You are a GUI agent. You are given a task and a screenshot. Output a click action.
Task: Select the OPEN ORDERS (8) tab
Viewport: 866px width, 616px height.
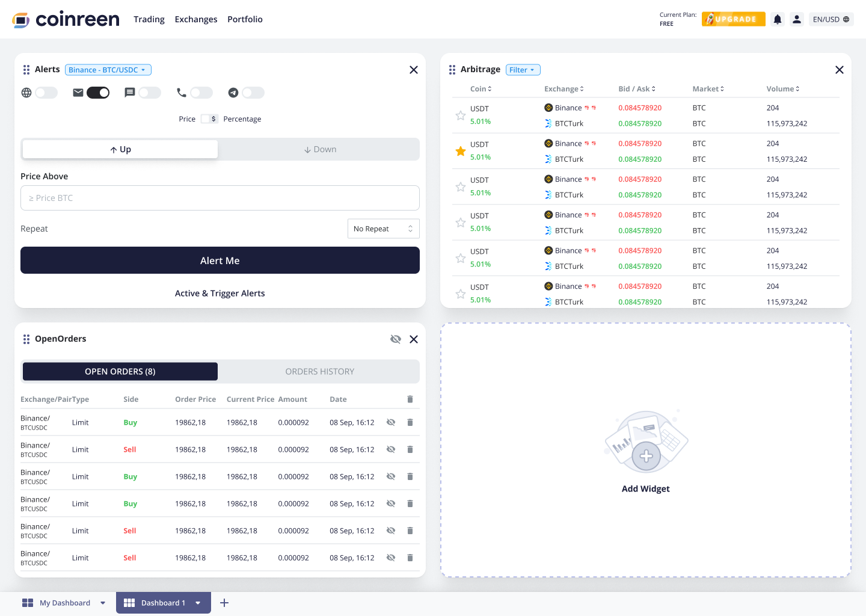click(120, 372)
